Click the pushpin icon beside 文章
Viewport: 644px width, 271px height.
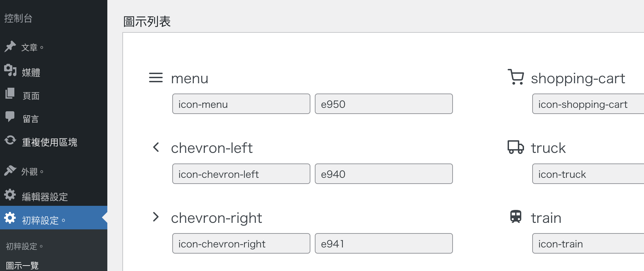10,46
